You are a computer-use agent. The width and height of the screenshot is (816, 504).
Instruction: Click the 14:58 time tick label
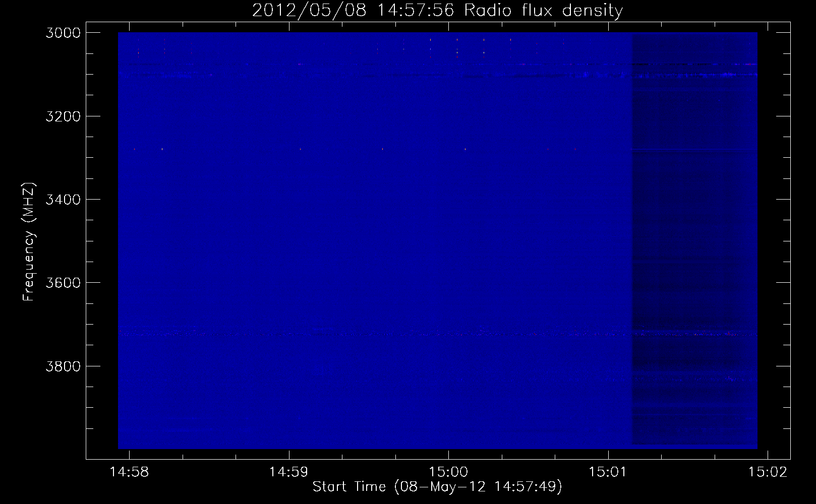click(130, 472)
